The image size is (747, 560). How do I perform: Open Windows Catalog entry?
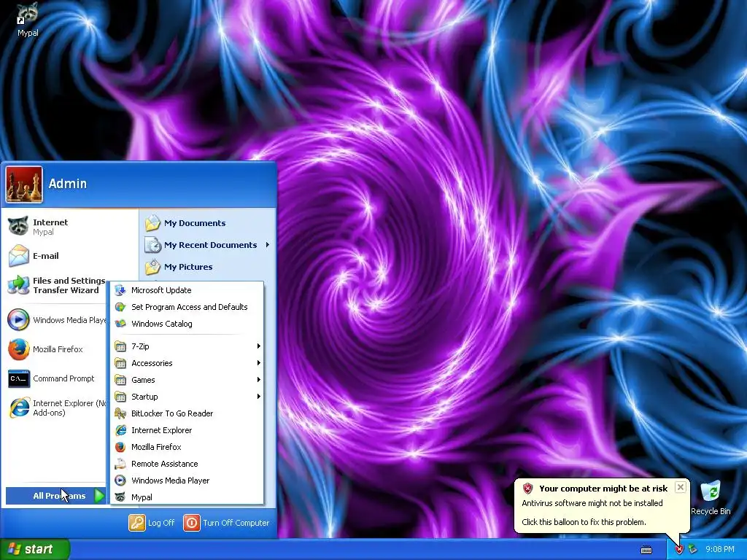(x=187, y=324)
